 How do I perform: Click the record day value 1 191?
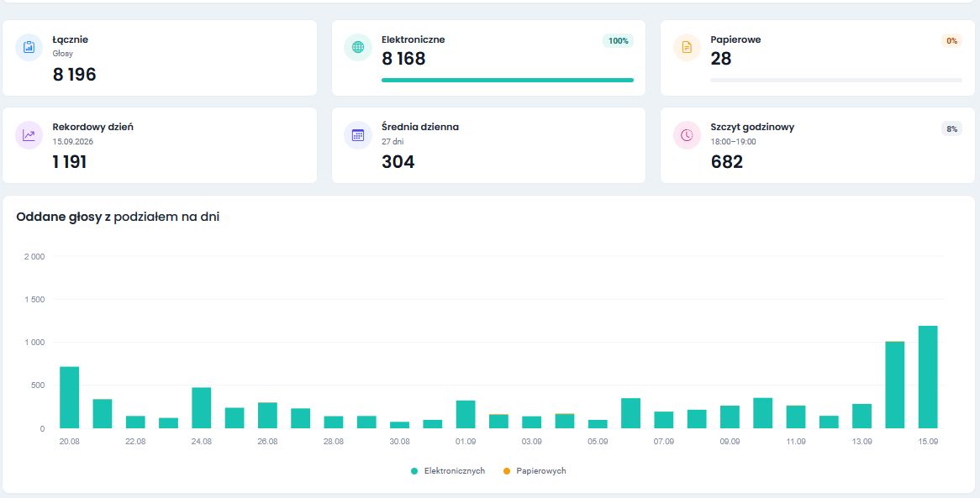(70, 162)
